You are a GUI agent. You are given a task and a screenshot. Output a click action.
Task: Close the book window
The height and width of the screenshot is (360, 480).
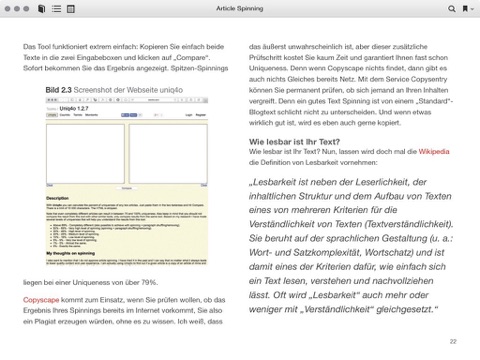7,9
